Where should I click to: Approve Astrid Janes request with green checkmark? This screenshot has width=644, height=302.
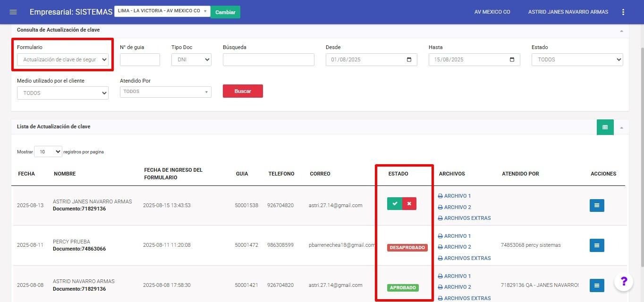tap(395, 204)
